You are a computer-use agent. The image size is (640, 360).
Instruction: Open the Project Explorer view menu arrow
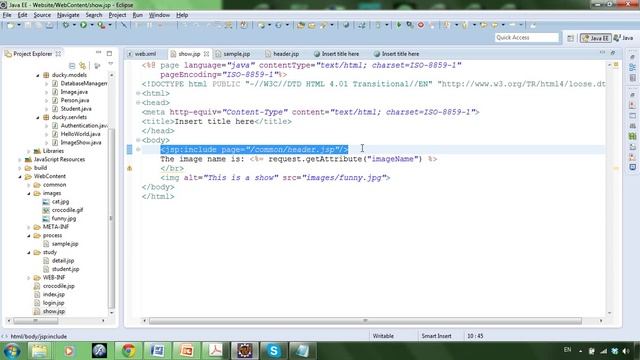click(x=111, y=64)
